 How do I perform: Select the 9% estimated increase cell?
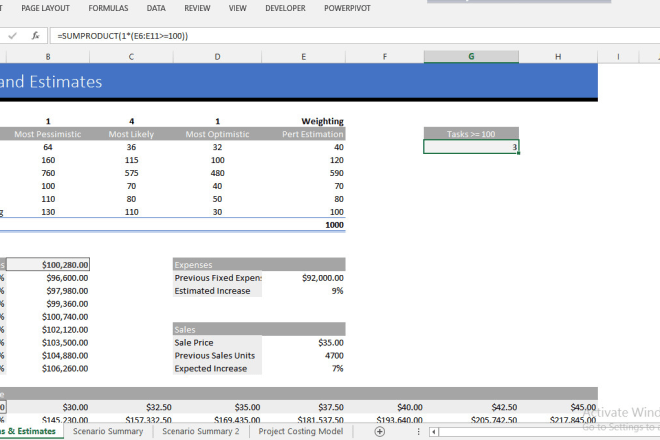click(303, 291)
